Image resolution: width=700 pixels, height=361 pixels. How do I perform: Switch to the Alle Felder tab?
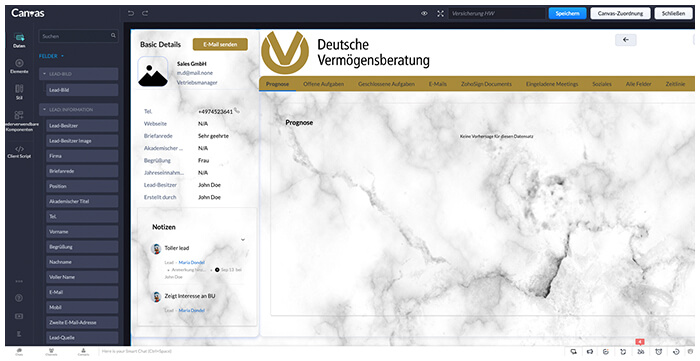(638, 84)
